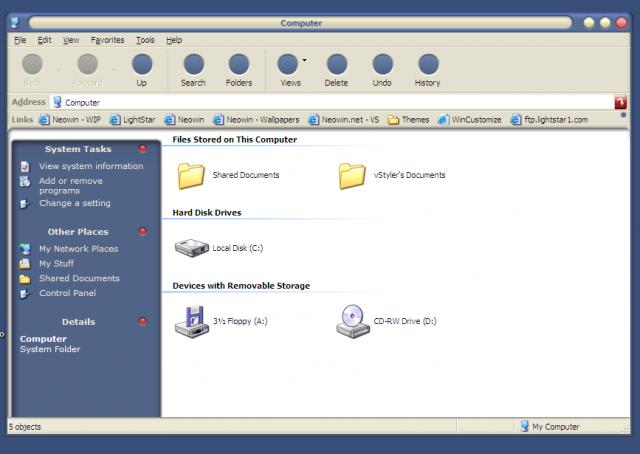Image resolution: width=640 pixels, height=454 pixels.
Task: Click the red Go button by address bar
Action: click(621, 102)
